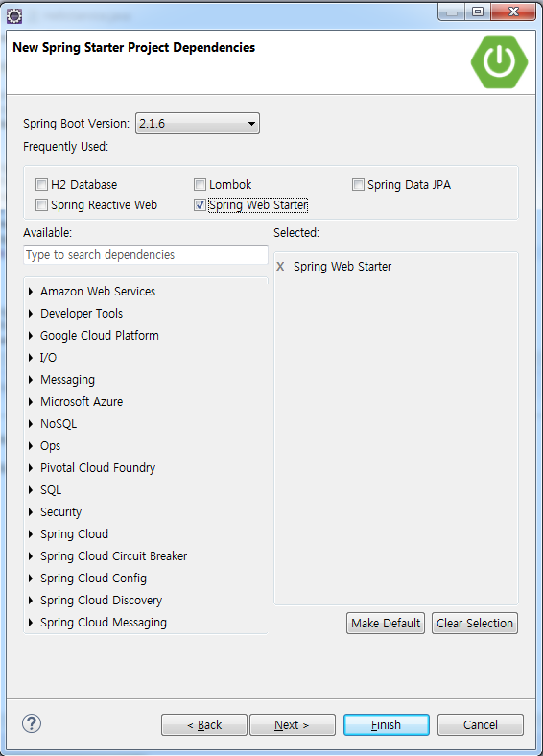Image resolution: width=543 pixels, height=756 pixels.
Task: Expand the Security category
Action: (x=31, y=512)
